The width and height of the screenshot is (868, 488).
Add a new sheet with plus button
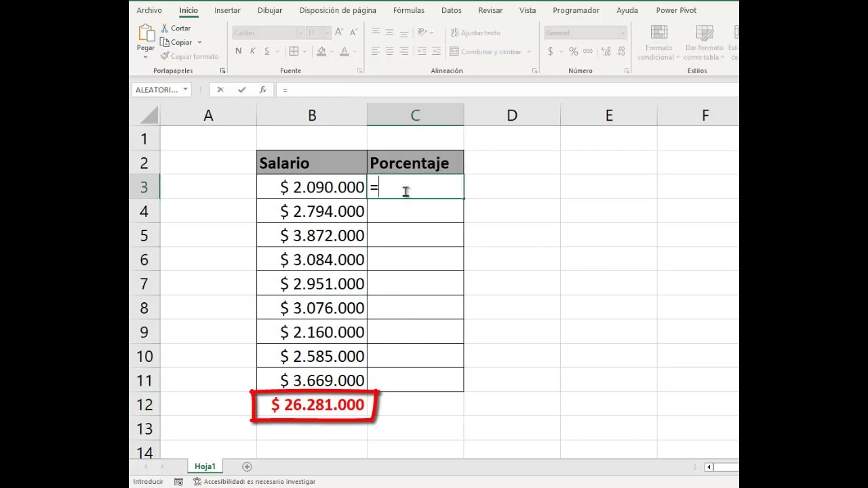pyautogui.click(x=247, y=466)
